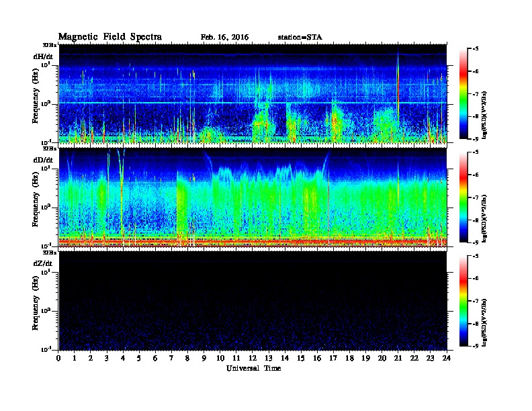The height and width of the screenshot is (411, 532).
Task: Click the hour "13" tick label on the time axis
Action: (x=269, y=358)
